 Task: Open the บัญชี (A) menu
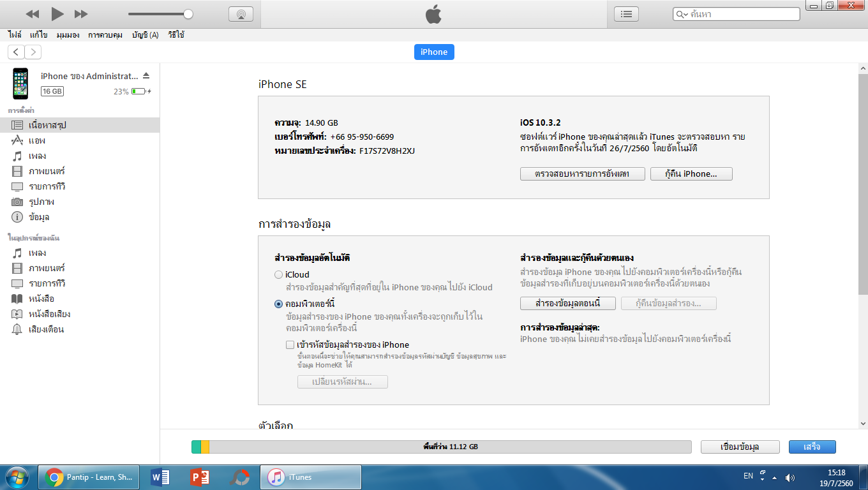pyautogui.click(x=146, y=35)
